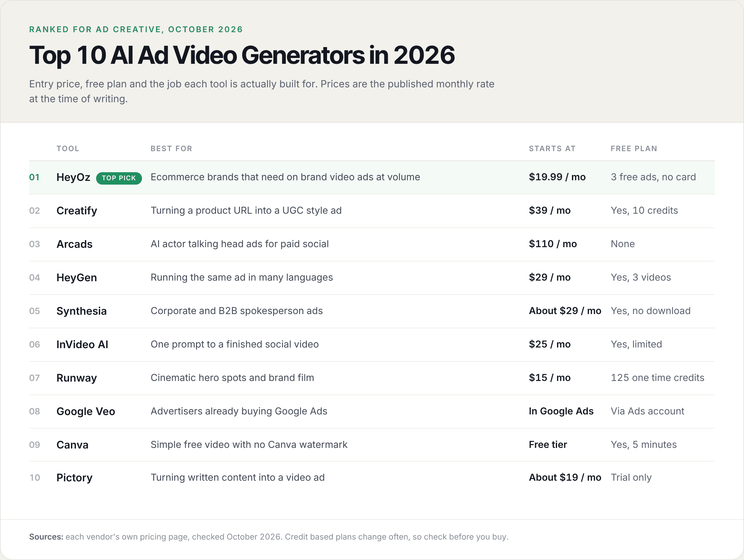Click the Sources footnote text
Image resolution: width=744 pixels, height=560 pixels.
coord(269,537)
